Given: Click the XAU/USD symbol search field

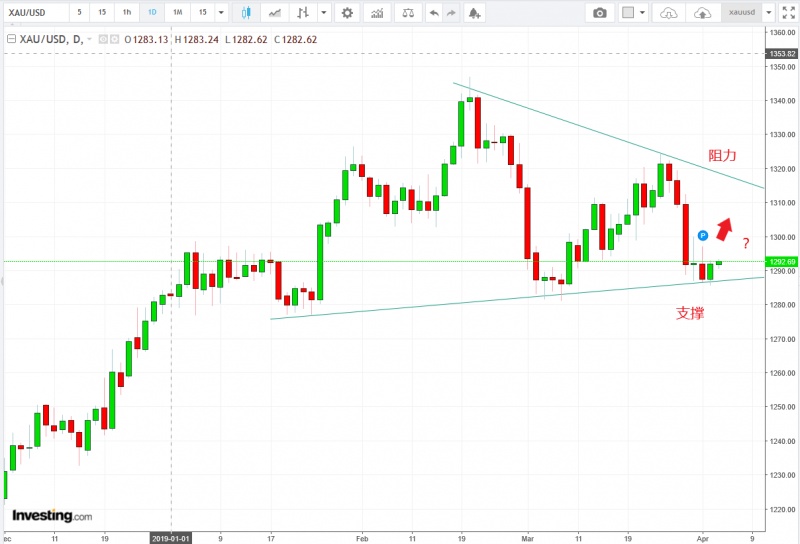Looking at the screenshot, I should [x=33, y=13].
